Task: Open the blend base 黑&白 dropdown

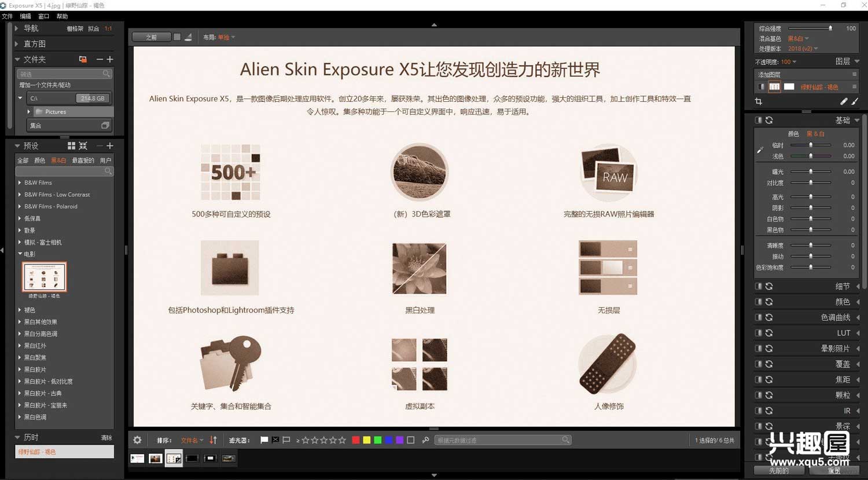Action: tap(798, 39)
